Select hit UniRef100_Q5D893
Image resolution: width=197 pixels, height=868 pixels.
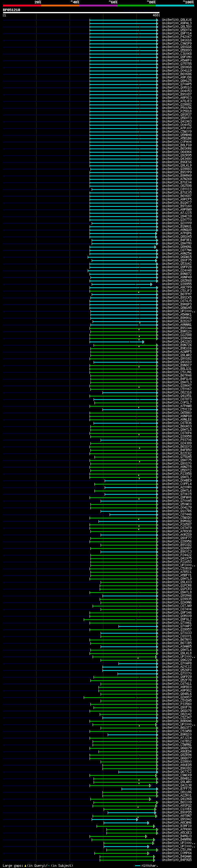[x=177, y=50]
